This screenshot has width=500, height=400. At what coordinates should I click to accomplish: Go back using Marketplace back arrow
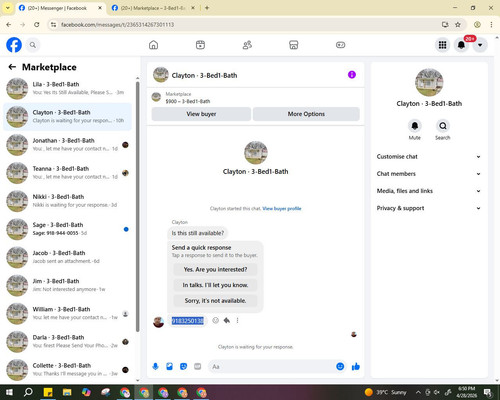12,67
